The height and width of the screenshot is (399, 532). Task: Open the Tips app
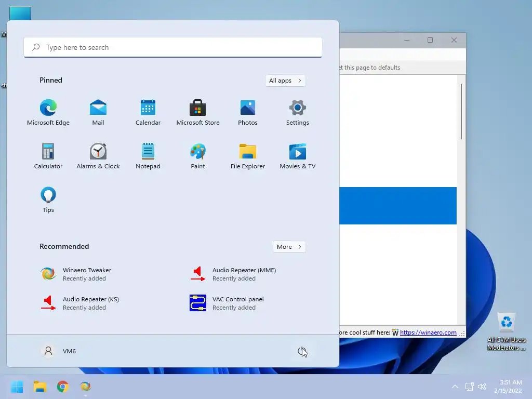(48, 200)
